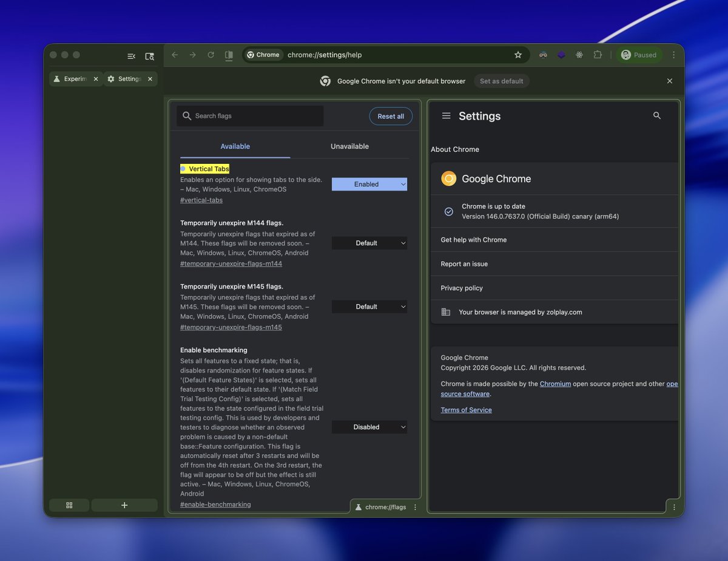Open Privacy policy
728x561 pixels.
(x=554, y=288)
